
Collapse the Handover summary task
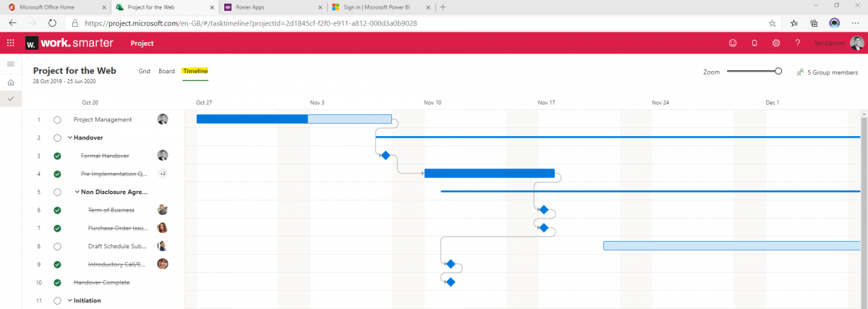70,137
